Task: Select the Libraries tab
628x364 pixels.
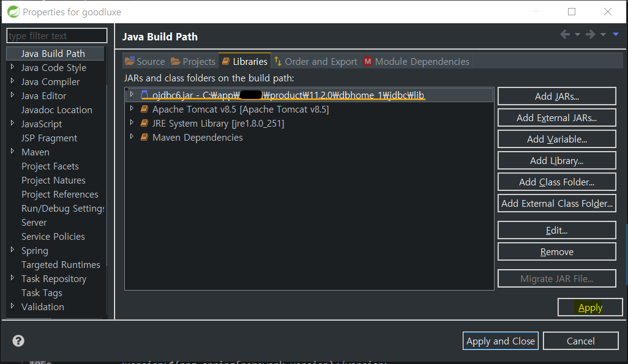Action: click(x=245, y=61)
